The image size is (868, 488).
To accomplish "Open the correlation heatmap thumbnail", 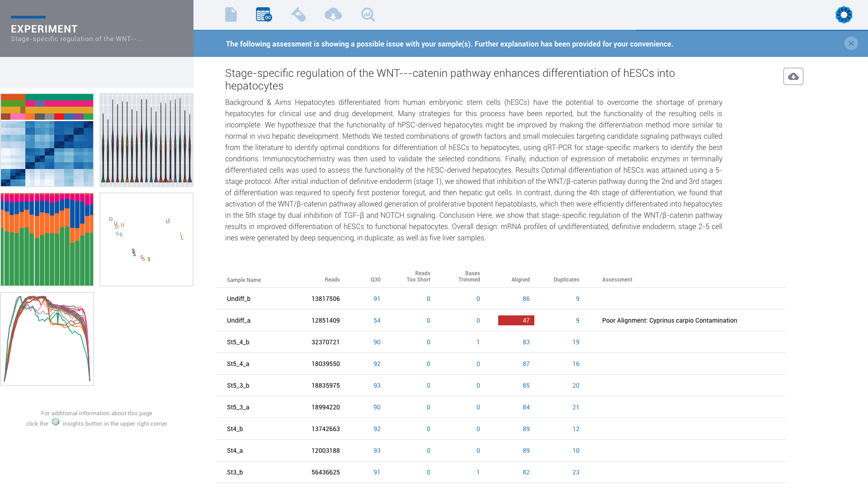I will tap(47, 140).
